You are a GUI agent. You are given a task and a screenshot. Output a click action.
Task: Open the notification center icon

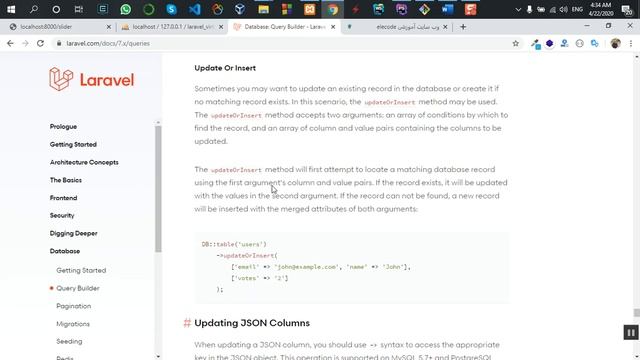pyautogui.click(x=627, y=9)
